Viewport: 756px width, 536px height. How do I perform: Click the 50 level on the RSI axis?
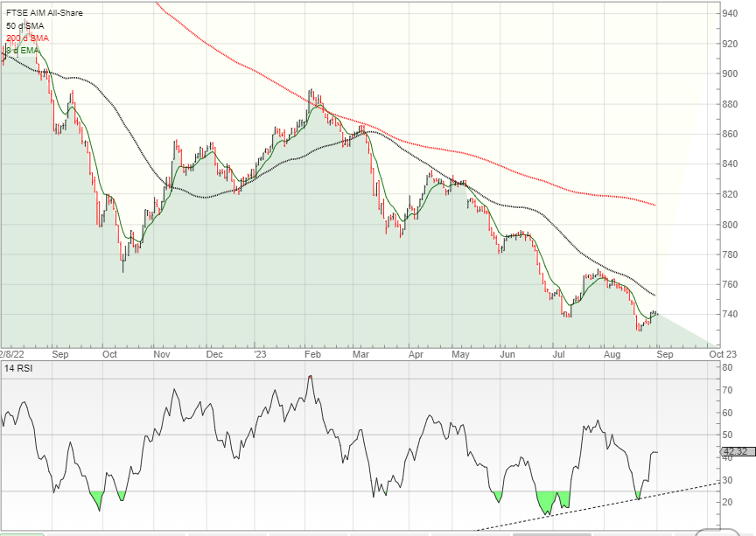pos(727,435)
